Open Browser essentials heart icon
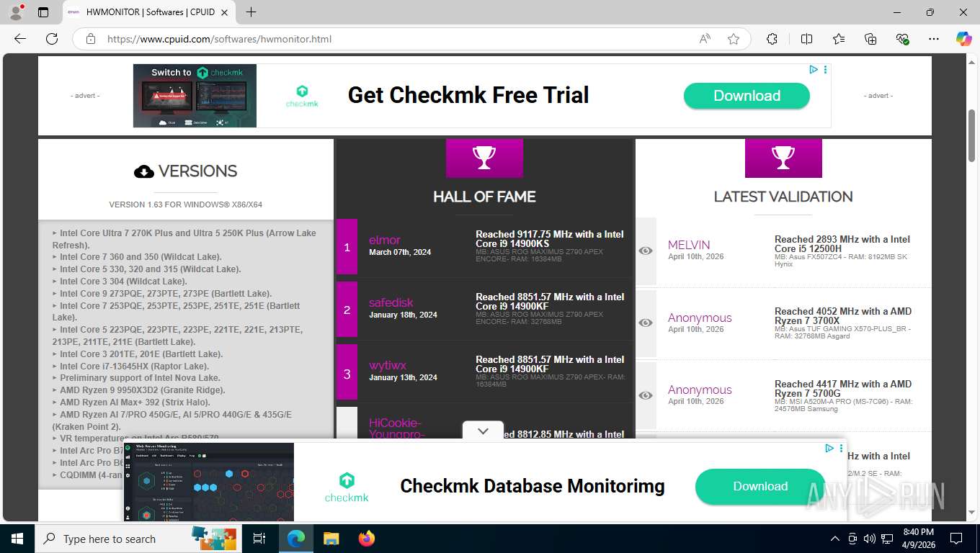The height and width of the screenshot is (553, 980). pos(902,39)
